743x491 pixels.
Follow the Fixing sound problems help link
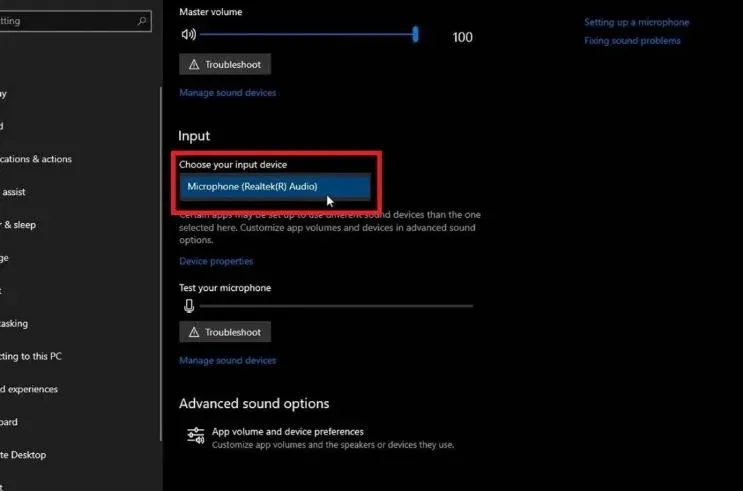click(x=632, y=41)
